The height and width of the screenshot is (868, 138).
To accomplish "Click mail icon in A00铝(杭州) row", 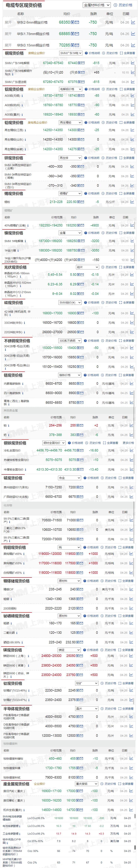I will [x=83, y=105].
